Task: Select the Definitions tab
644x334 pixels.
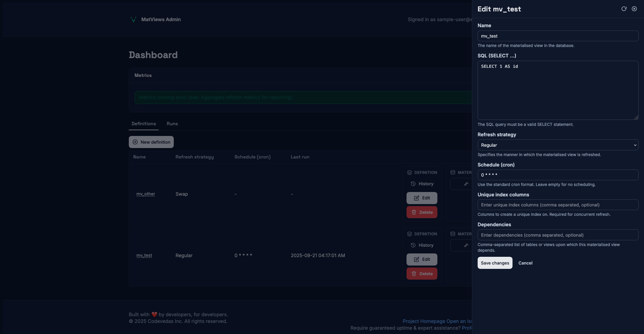Action: [144, 124]
